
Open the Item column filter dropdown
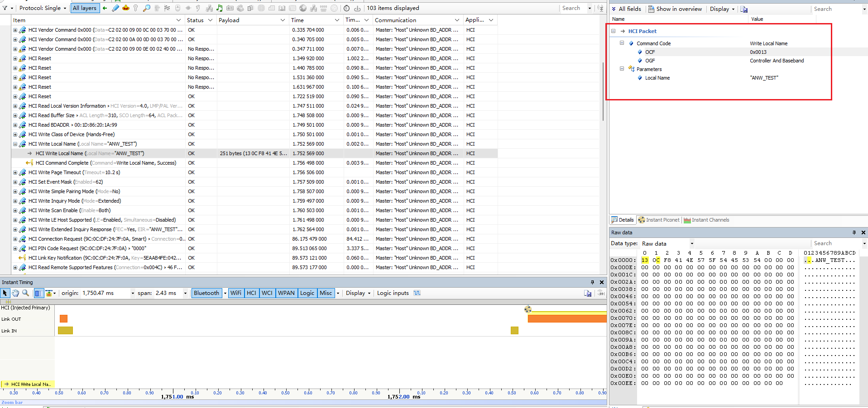point(178,20)
